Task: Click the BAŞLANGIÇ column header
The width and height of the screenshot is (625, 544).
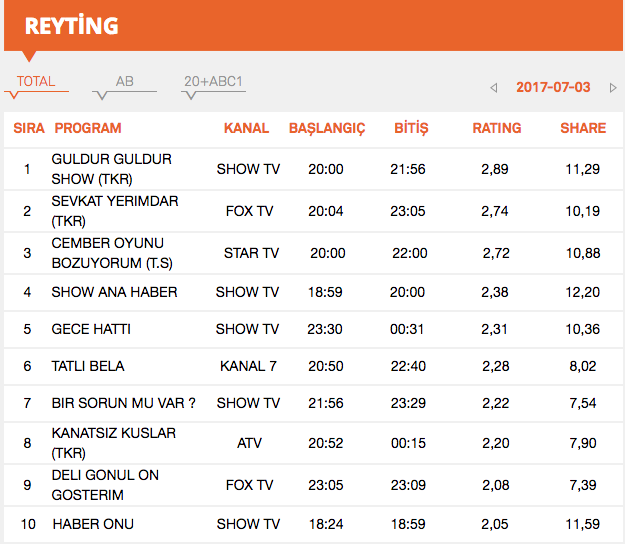Action: tap(327, 128)
